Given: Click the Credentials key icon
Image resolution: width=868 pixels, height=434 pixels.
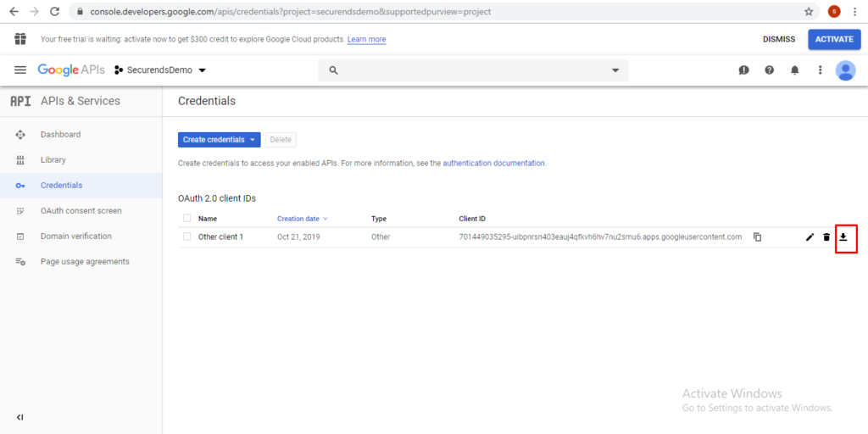Looking at the screenshot, I should [20, 186].
